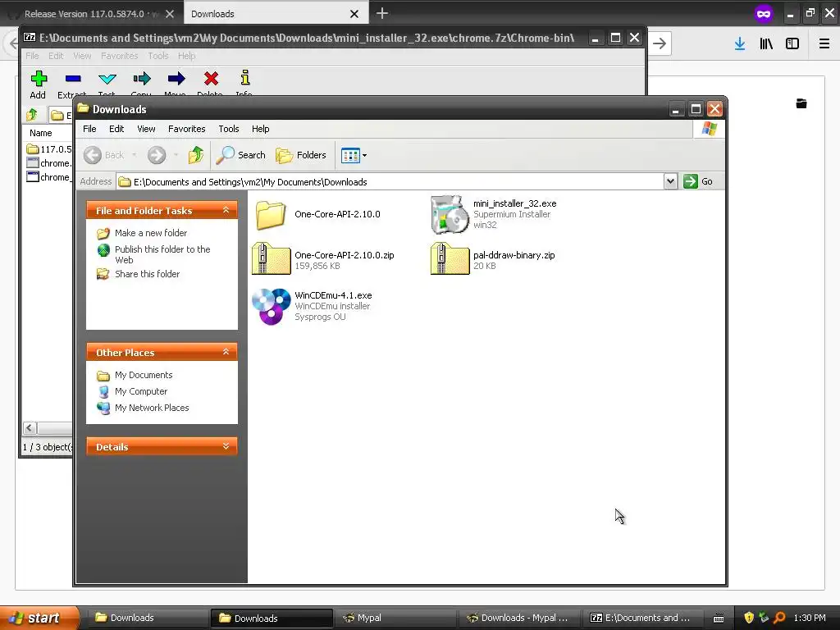Click the Info icon in 7-Zip toolbar
The image size is (840, 630).
pos(244,78)
